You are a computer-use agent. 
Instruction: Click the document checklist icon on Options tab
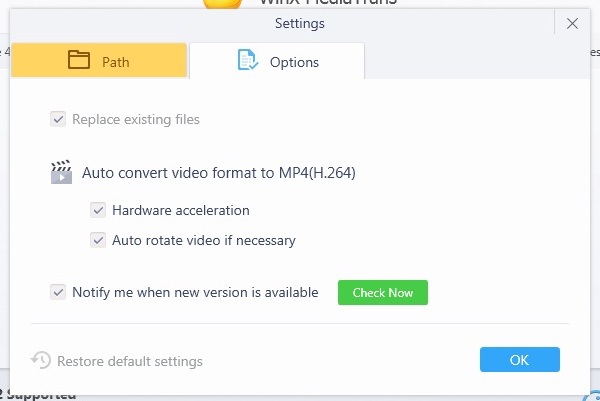248,60
